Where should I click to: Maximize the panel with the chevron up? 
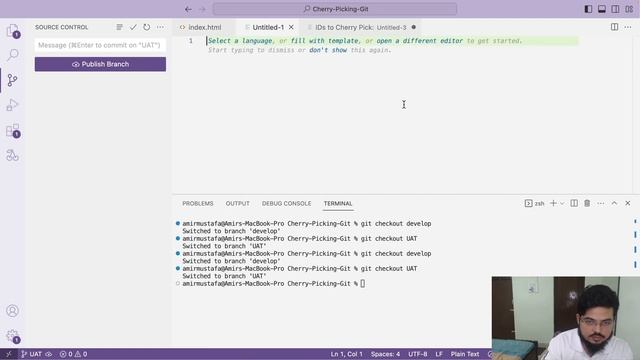pyautogui.click(x=614, y=203)
